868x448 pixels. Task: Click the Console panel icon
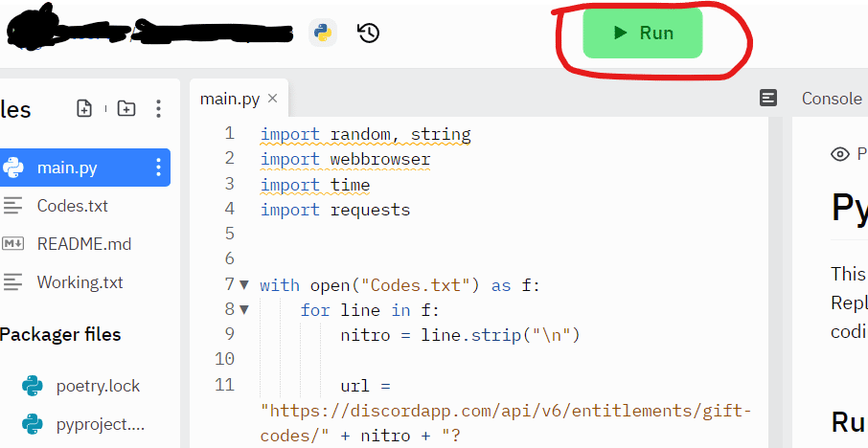click(x=768, y=99)
